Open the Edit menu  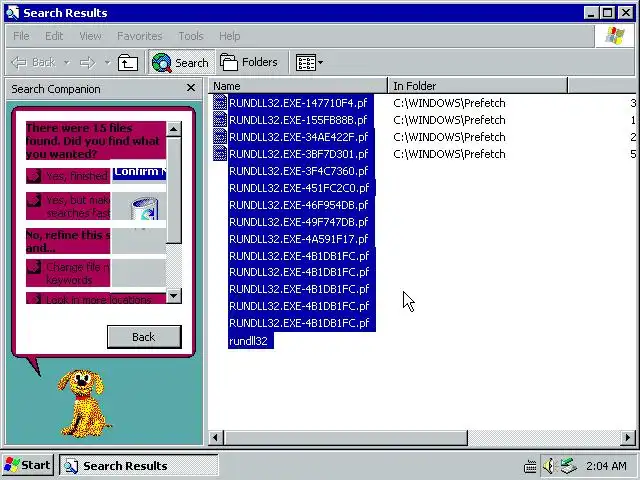coord(54,36)
